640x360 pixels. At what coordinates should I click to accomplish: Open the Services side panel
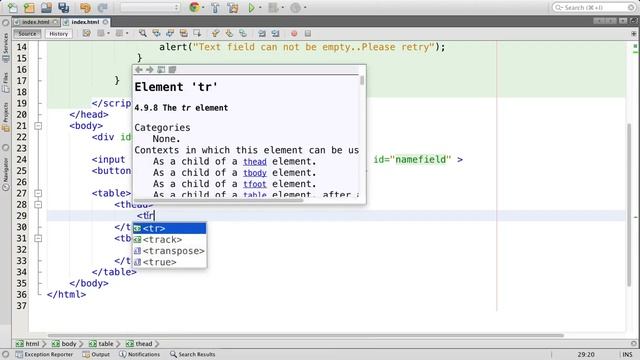pos(5,48)
